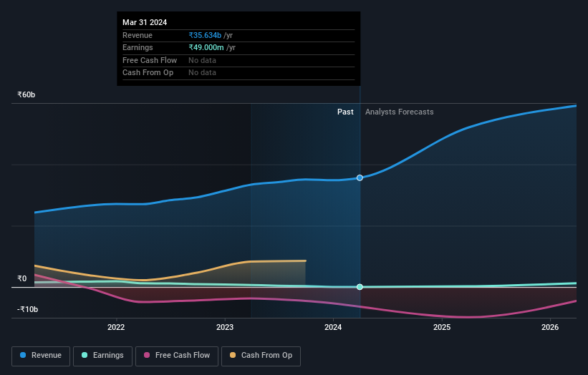
Task: Click the Past section label
Action: (x=345, y=112)
